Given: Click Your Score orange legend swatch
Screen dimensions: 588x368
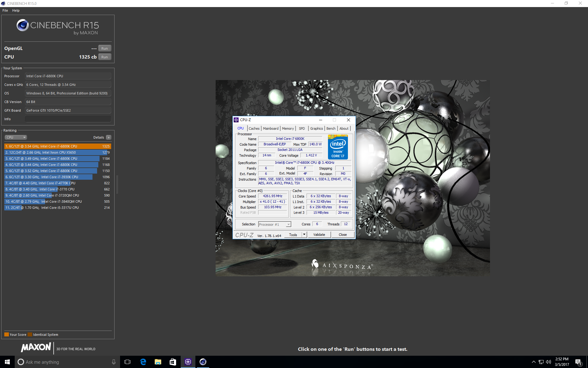Looking at the screenshot, I should [6, 335].
